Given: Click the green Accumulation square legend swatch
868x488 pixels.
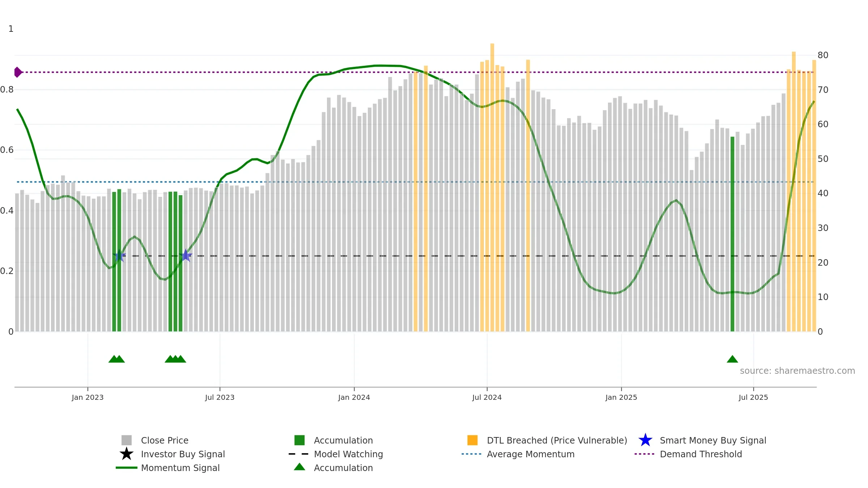Looking at the screenshot, I should (x=299, y=440).
